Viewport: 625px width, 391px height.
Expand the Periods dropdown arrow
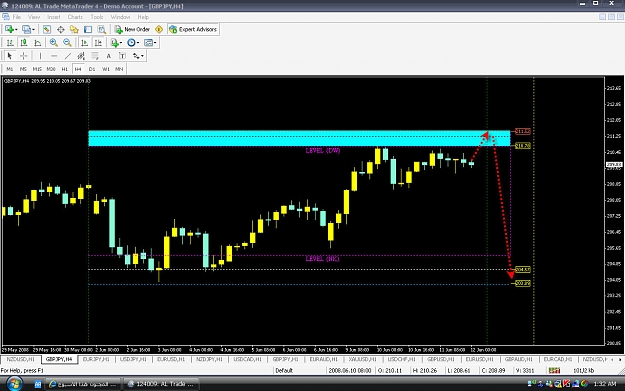tap(138, 43)
